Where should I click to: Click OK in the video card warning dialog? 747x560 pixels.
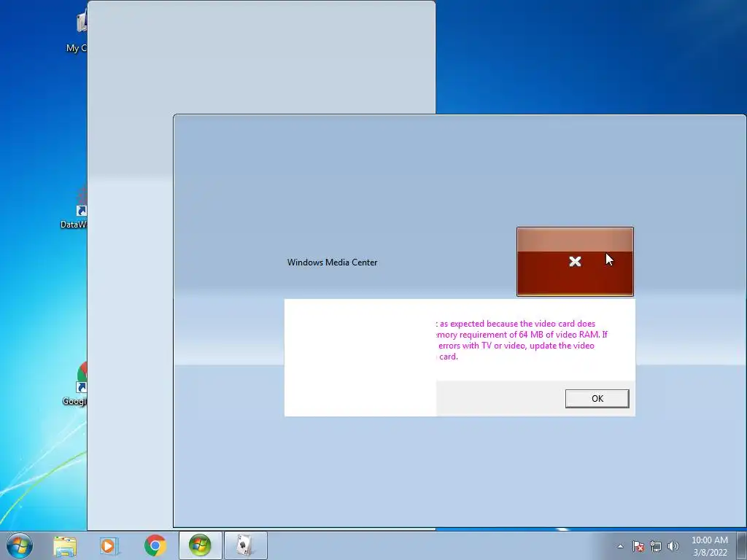click(597, 399)
